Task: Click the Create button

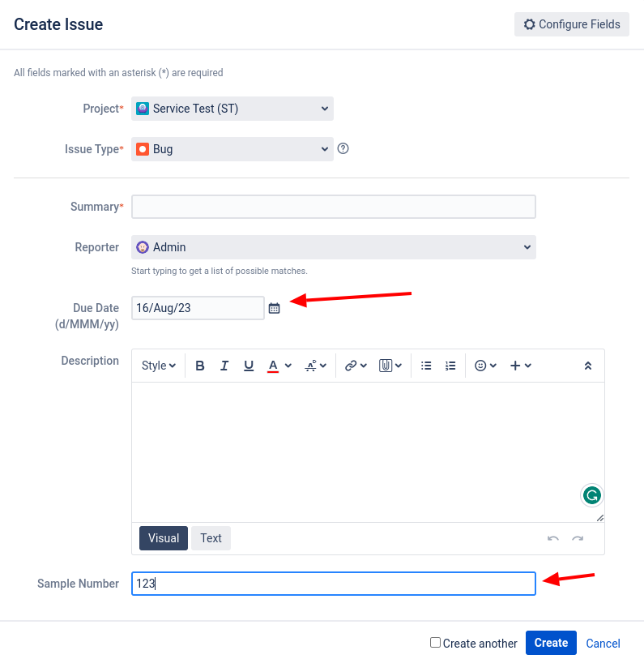Action: click(551, 643)
